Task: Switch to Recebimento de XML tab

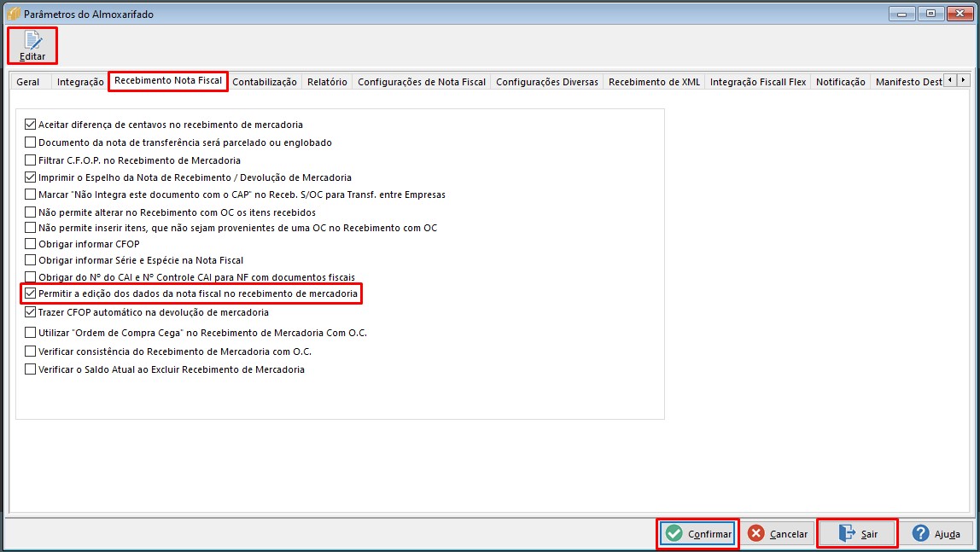Action: coord(654,82)
